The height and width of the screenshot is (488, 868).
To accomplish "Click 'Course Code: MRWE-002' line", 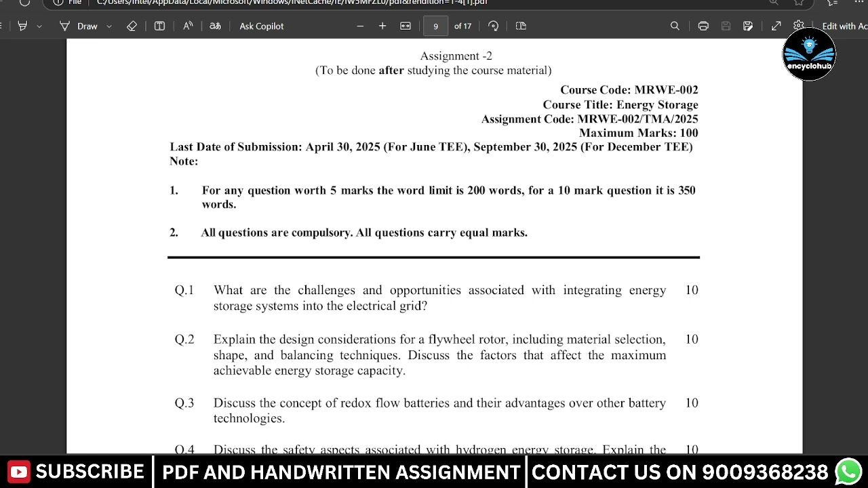I will (629, 89).
